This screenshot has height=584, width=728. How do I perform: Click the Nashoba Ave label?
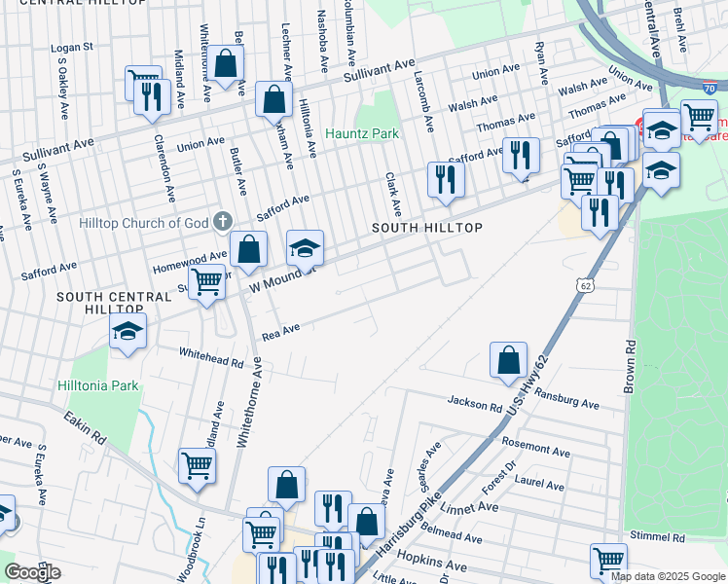[322, 42]
